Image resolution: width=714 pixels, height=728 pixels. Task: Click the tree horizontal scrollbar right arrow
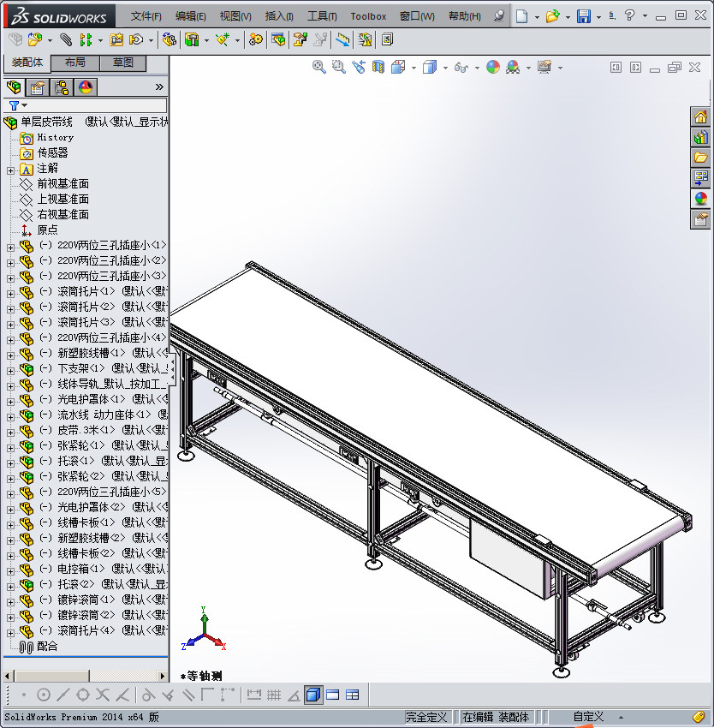162,676
